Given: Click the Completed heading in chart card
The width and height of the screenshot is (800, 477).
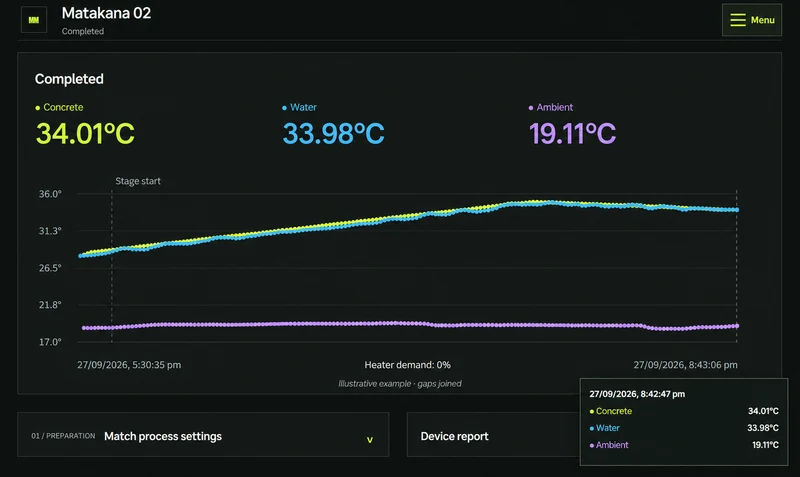Looking at the screenshot, I should (x=69, y=79).
